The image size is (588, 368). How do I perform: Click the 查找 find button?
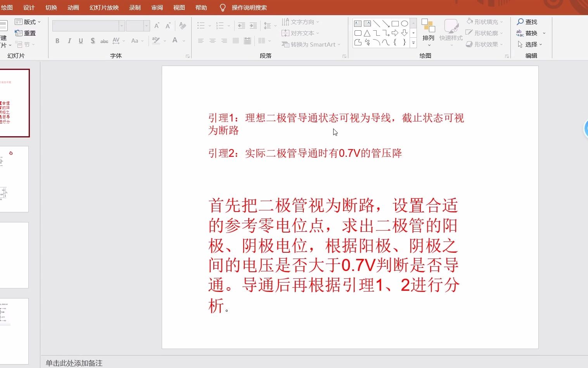(527, 22)
